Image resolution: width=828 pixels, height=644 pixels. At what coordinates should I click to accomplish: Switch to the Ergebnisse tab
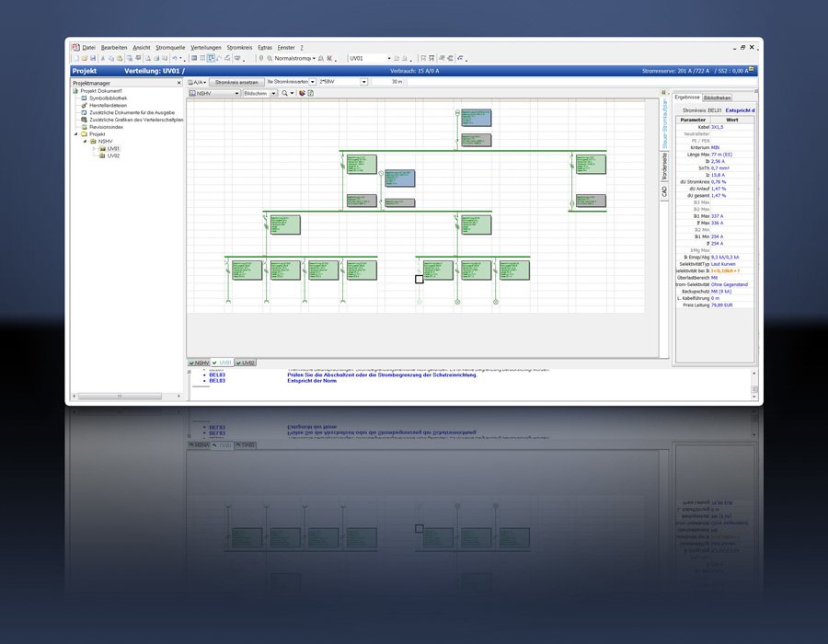click(x=687, y=98)
